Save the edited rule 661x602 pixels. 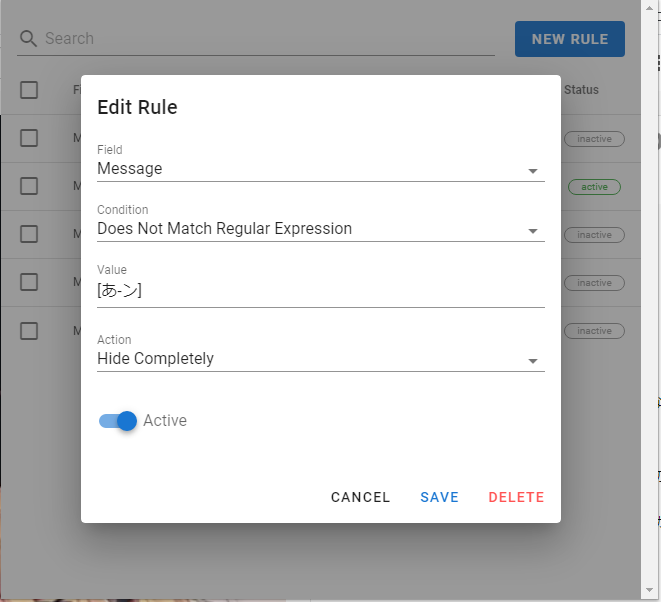click(439, 497)
